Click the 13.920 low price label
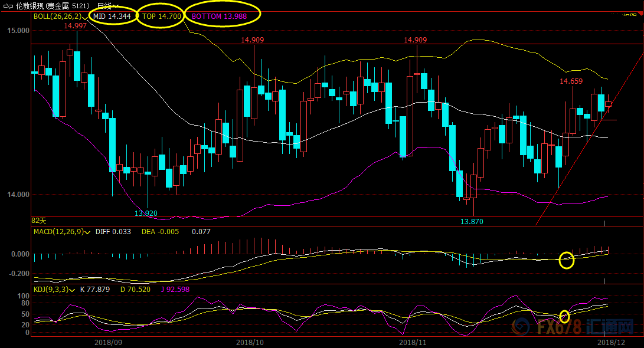Image resolution: width=644 pixels, height=348 pixels. [x=146, y=213]
